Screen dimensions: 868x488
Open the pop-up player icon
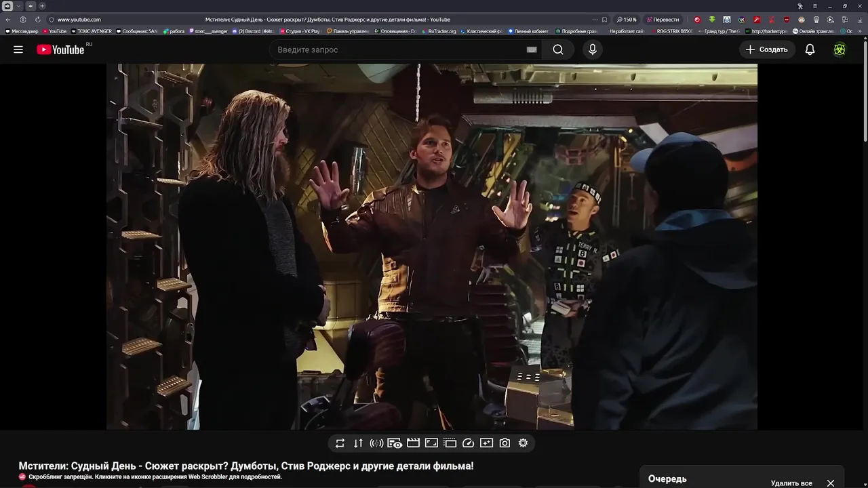450,443
